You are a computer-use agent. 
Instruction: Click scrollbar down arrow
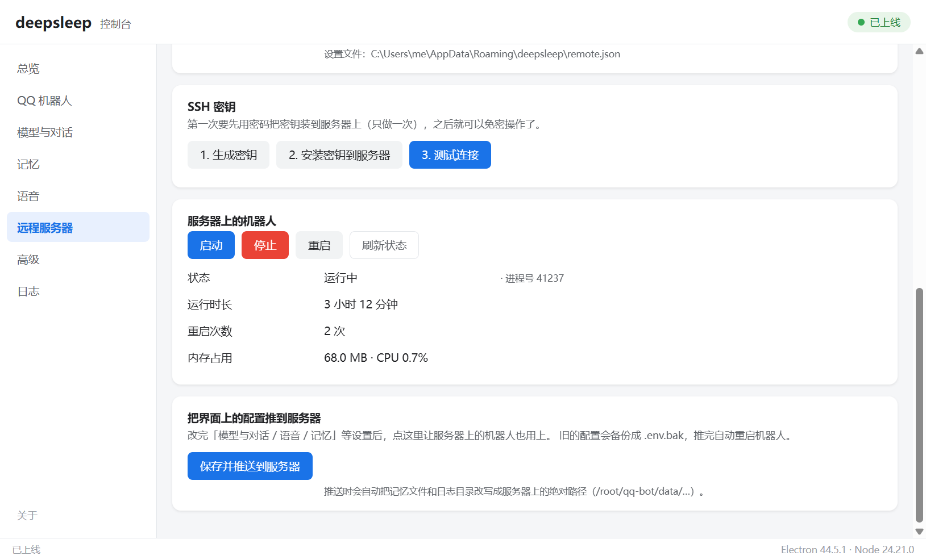point(919,532)
